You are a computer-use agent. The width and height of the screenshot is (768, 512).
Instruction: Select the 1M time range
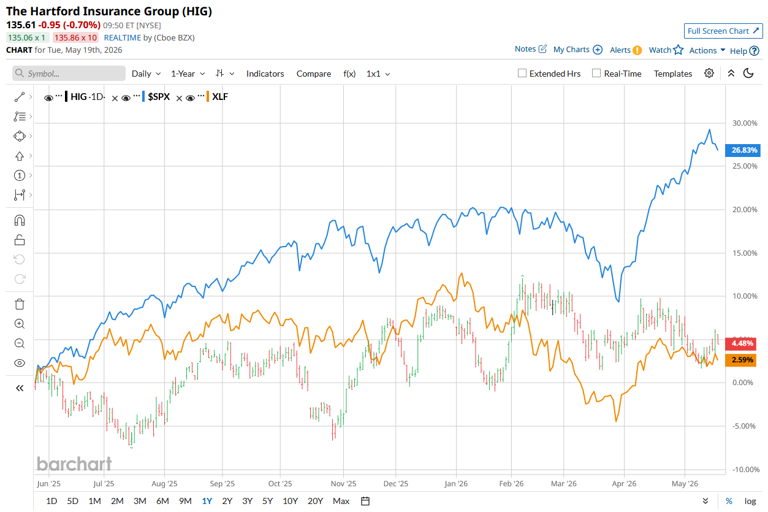(95, 501)
